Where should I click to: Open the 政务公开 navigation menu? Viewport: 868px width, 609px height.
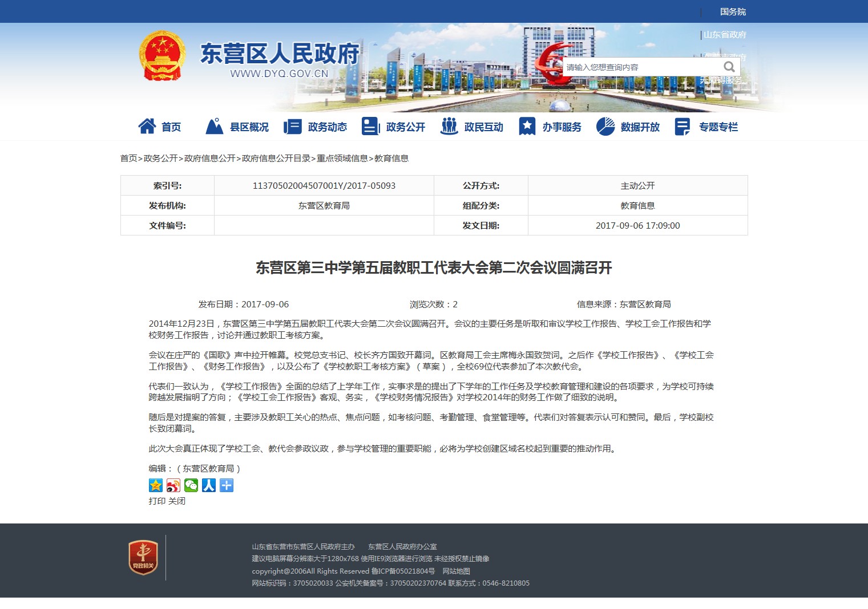coord(394,127)
